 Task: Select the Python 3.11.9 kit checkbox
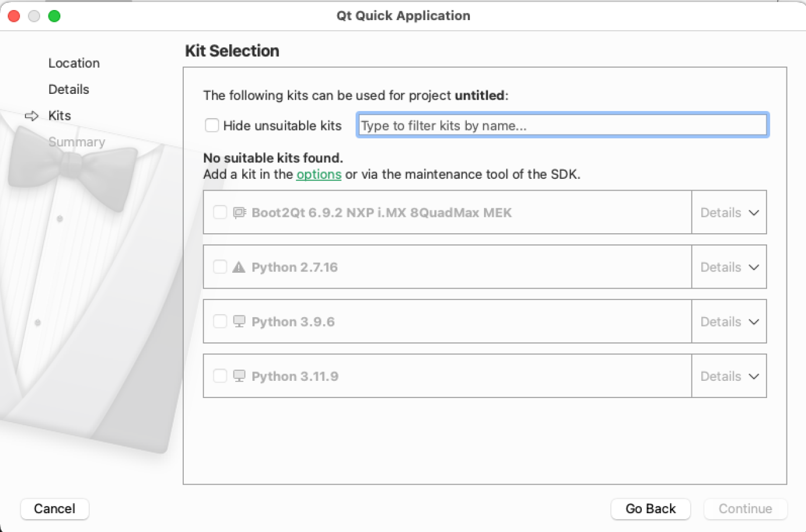point(220,376)
